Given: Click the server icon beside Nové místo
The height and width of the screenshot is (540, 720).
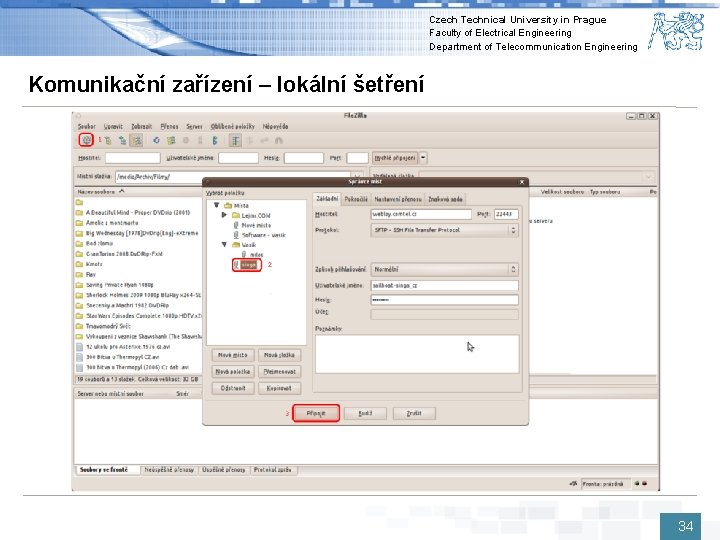Looking at the screenshot, I should tap(236, 225).
